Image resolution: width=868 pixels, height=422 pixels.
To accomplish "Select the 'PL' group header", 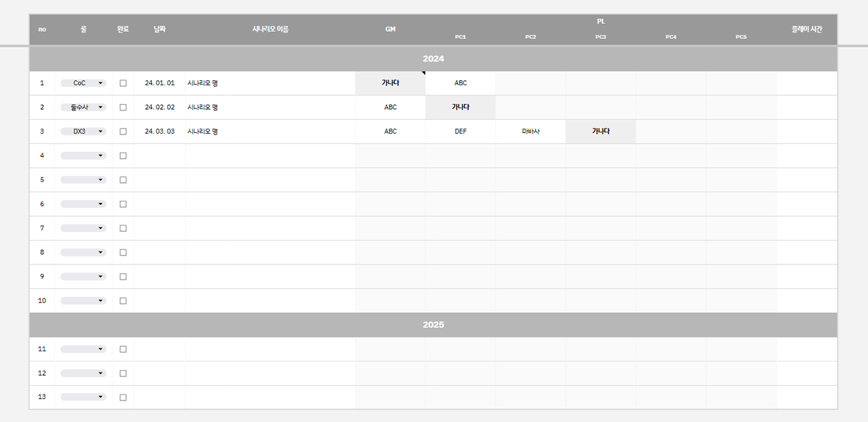I will click(601, 22).
